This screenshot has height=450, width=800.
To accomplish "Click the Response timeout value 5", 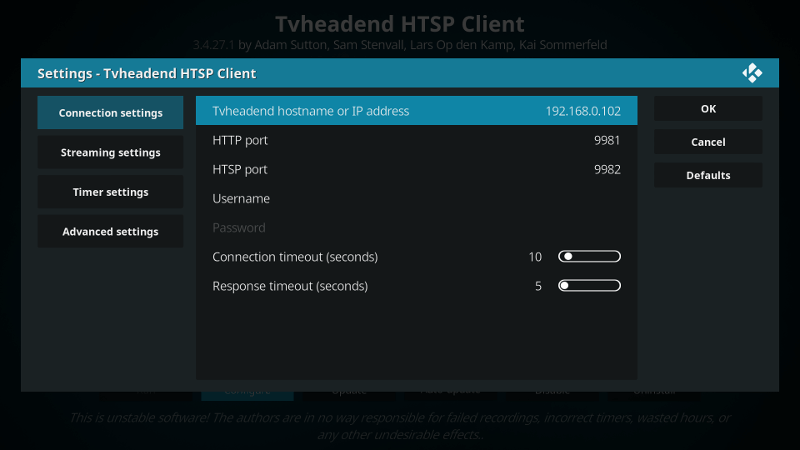I will (x=538, y=286).
